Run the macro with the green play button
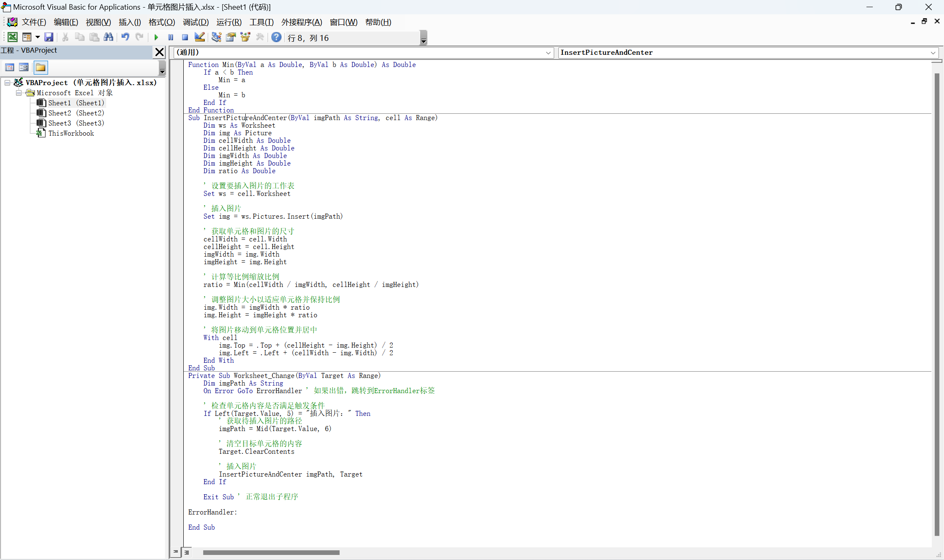 click(x=156, y=38)
